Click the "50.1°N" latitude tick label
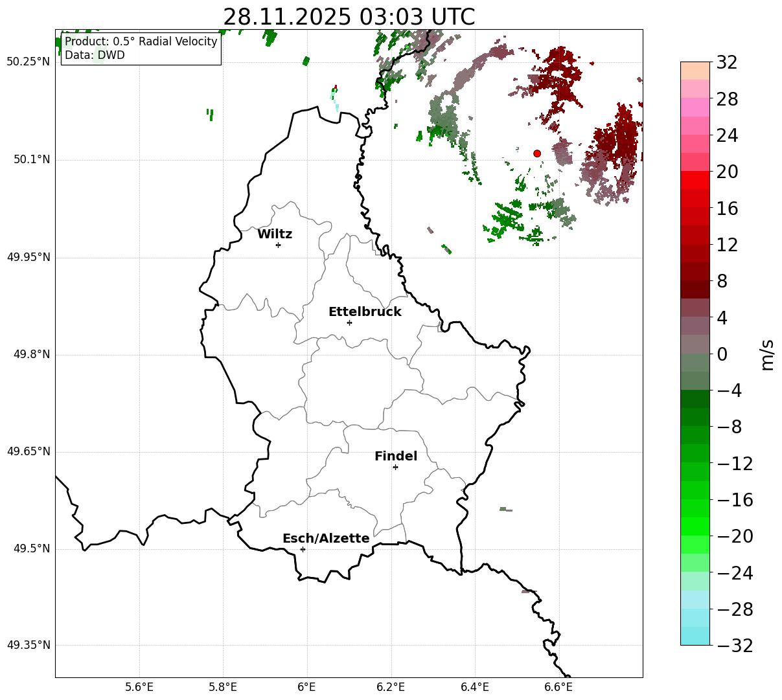The height and width of the screenshot is (700, 782). tap(31, 159)
